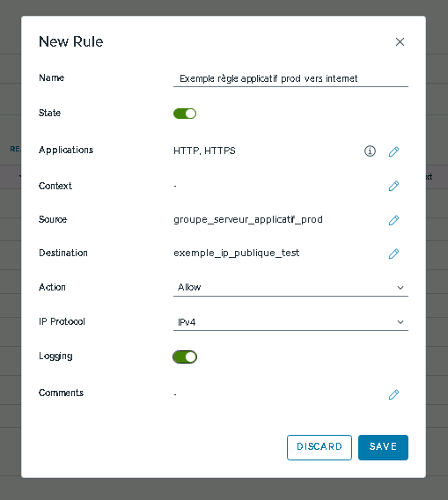
Task: Select the HTTP, HTTPS applications value
Action: click(x=204, y=151)
